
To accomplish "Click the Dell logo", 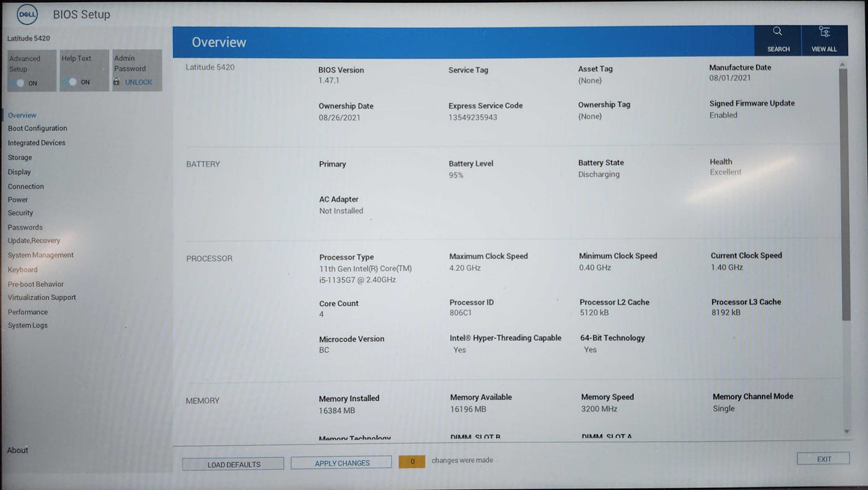I will (27, 13).
